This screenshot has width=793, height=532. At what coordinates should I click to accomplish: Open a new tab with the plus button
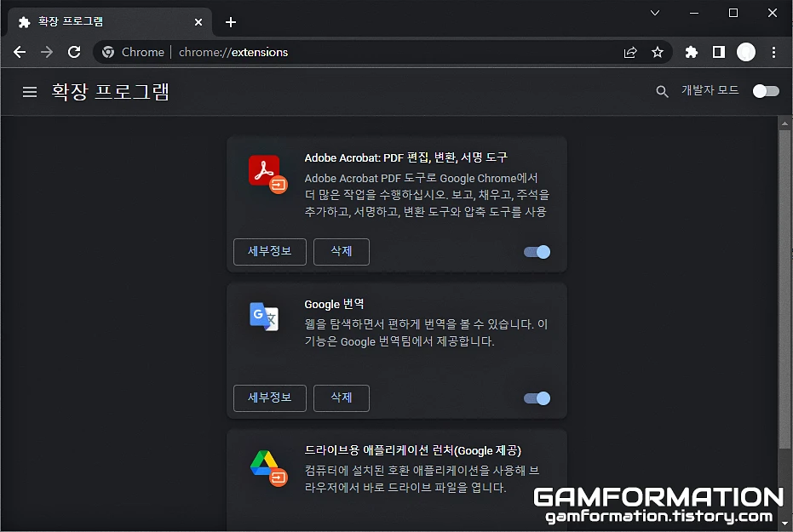point(231,22)
